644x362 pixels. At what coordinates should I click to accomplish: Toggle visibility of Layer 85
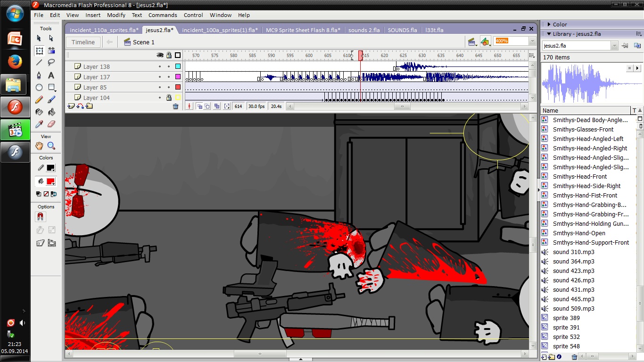pyautogui.click(x=160, y=87)
